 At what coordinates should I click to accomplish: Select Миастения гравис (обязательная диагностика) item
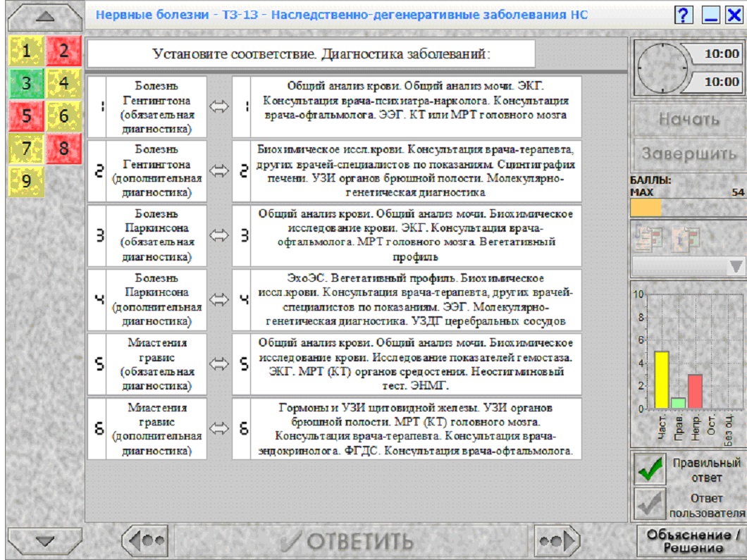coord(156,364)
